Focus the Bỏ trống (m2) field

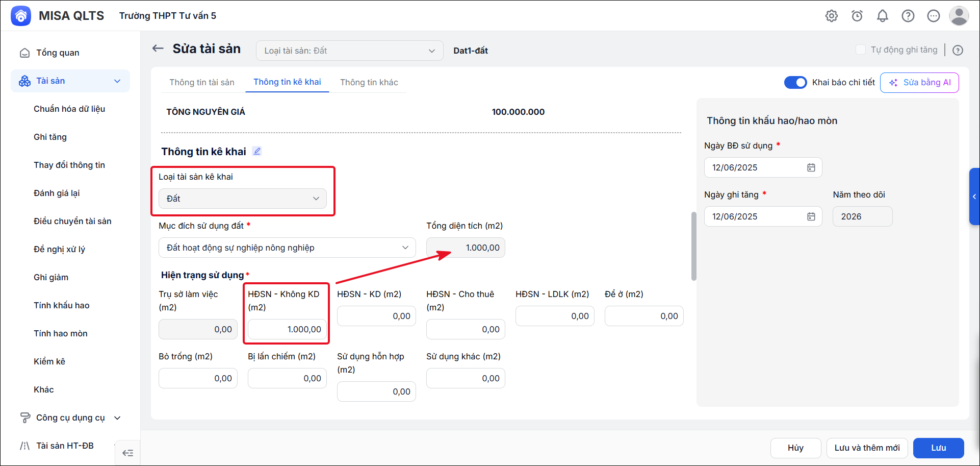coord(198,378)
